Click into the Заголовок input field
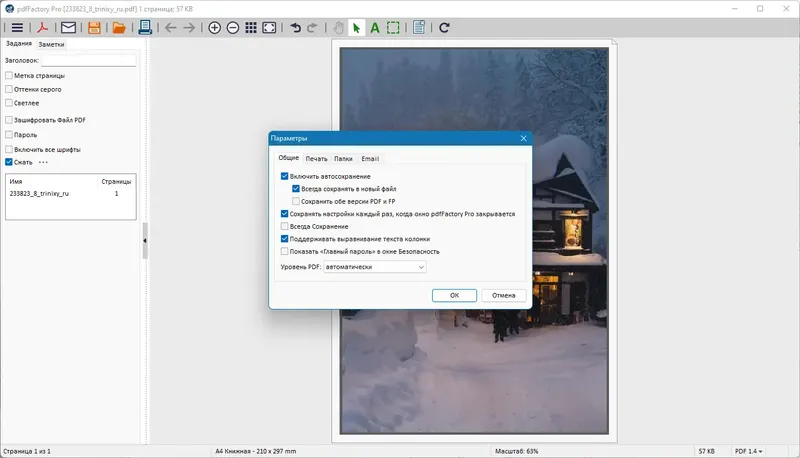This screenshot has width=800, height=458. point(88,60)
